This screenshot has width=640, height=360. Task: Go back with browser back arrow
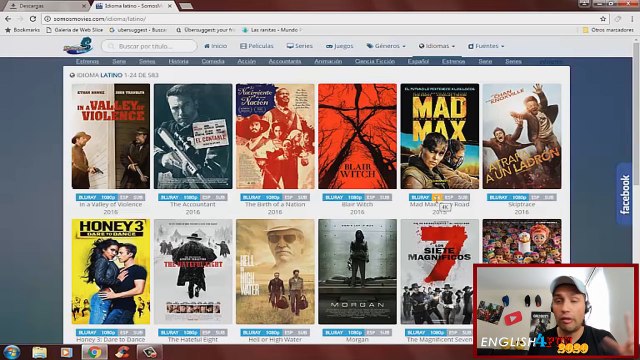(x=8, y=19)
